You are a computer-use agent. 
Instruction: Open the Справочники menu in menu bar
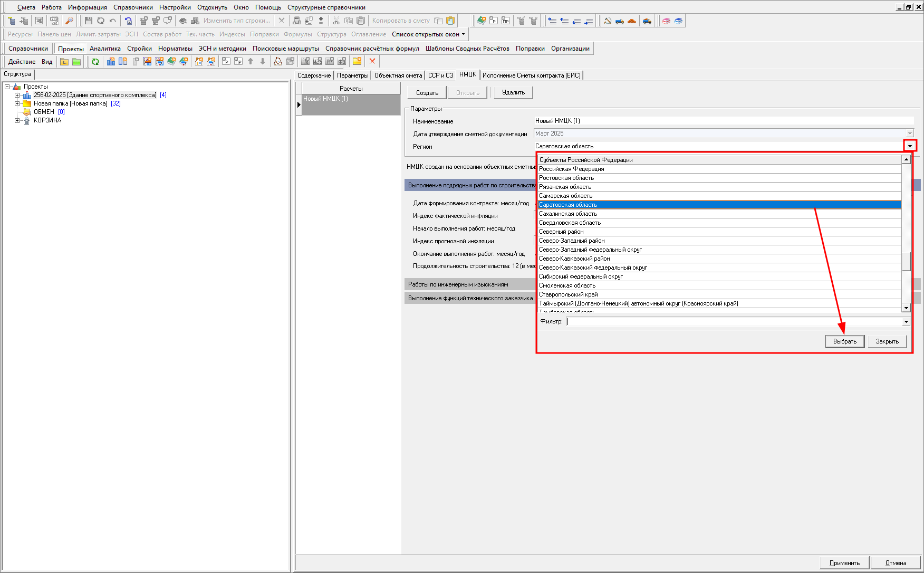pos(133,7)
